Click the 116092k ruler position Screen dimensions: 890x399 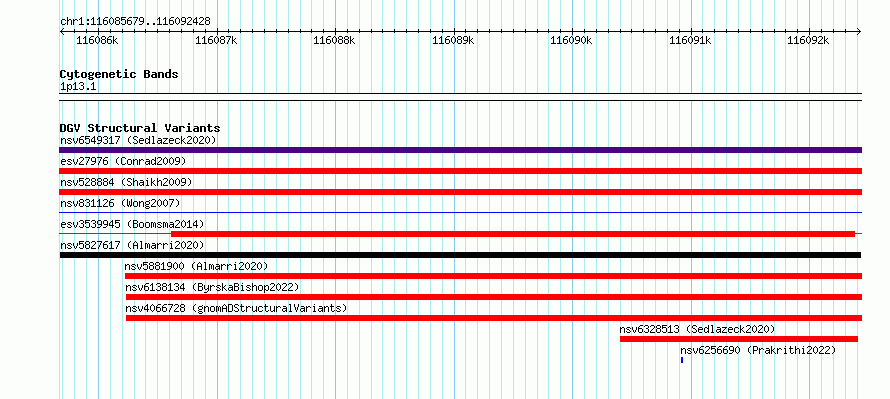coord(808,40)
